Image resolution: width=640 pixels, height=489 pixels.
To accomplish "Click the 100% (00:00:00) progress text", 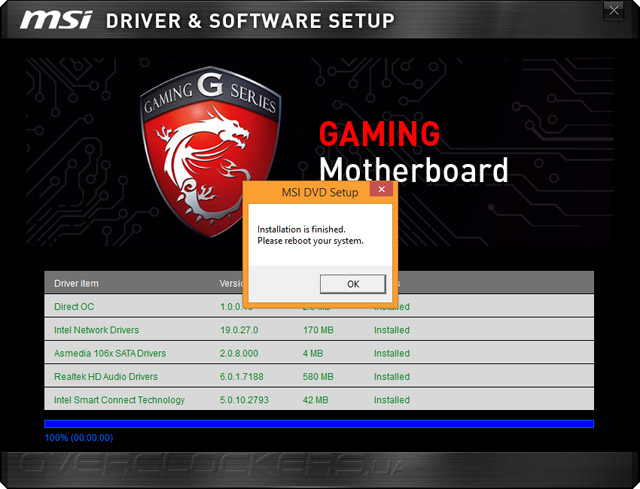I will (x=79, y=438).
